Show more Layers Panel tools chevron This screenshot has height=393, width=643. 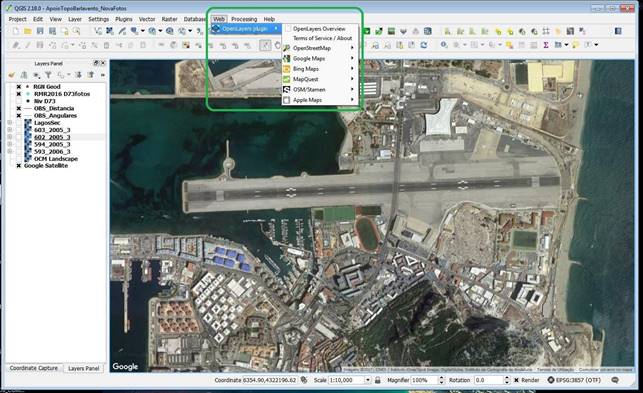pos(103,75)
